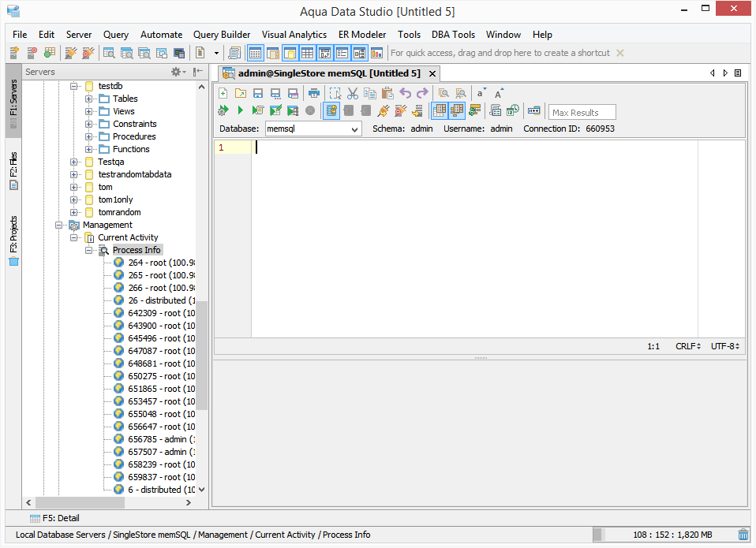This screenshot has width=756, height=548.
Task: Click the New file icon in editor toolbar
Action: [x=223, y=93]
